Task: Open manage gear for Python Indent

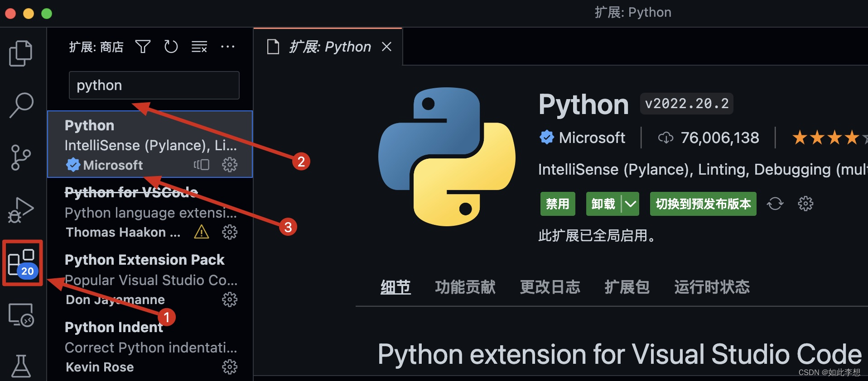Action: tap(230, 367)
